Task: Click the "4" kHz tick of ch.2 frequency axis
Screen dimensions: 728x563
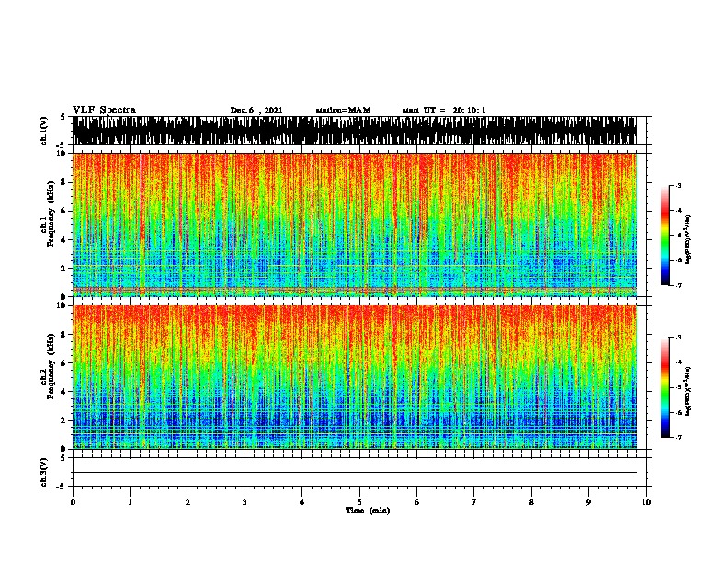Action: pos(64,392)
